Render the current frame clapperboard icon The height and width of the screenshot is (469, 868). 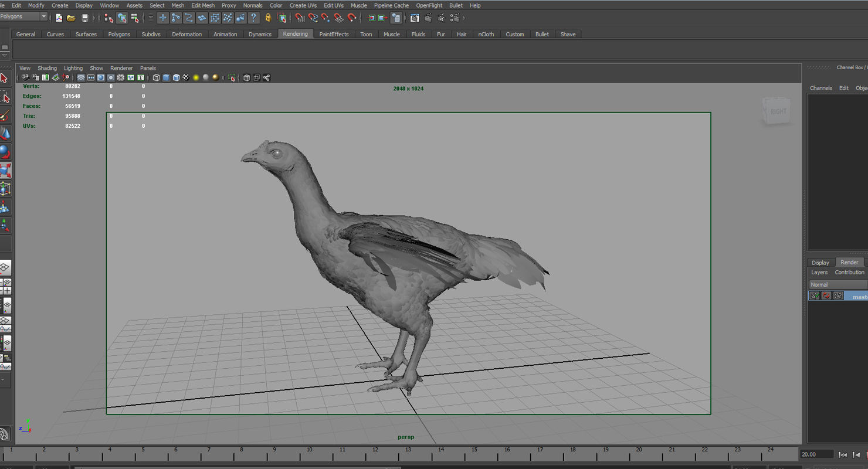(428, 18)
